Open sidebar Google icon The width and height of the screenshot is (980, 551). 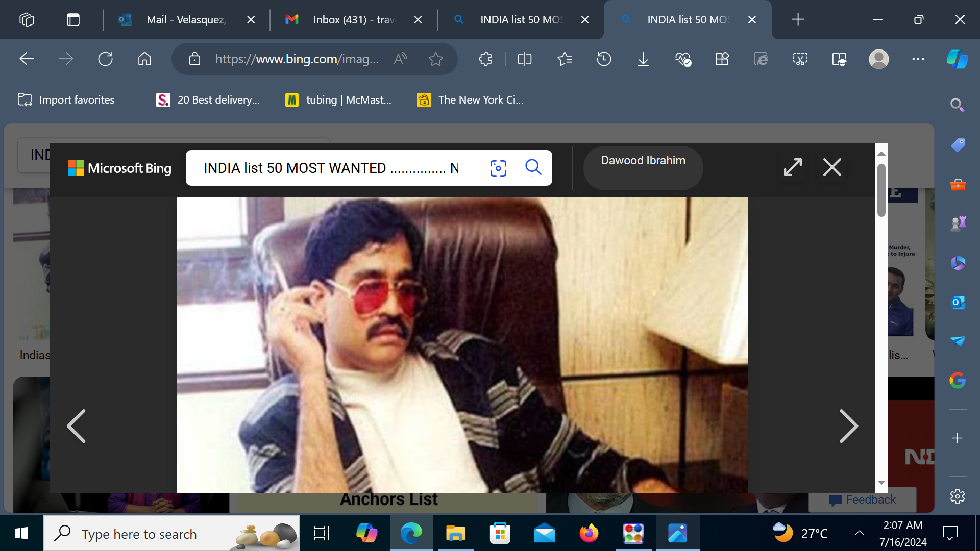pos(958,381)
